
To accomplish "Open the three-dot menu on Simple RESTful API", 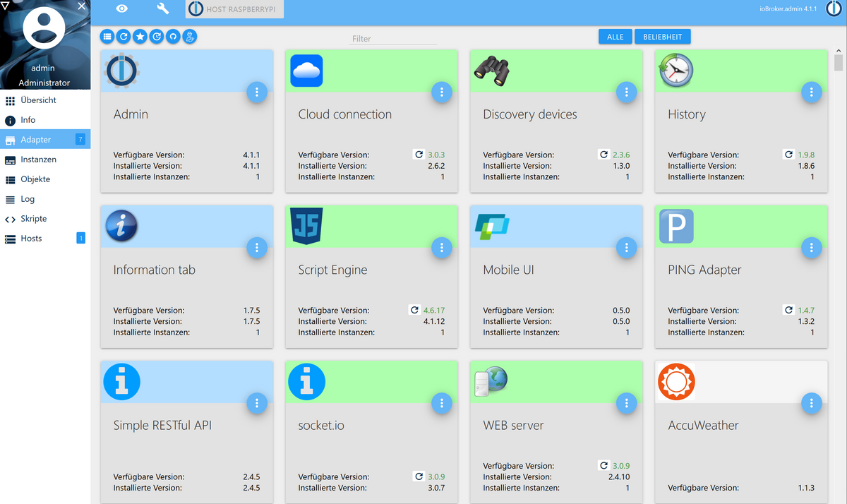I will [257, 403].
